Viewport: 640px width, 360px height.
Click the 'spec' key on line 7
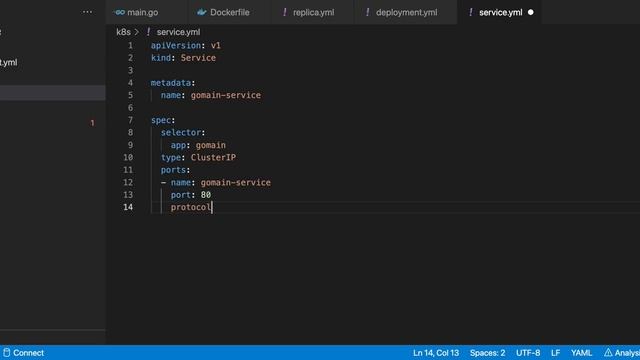click(x=161, y=120)
